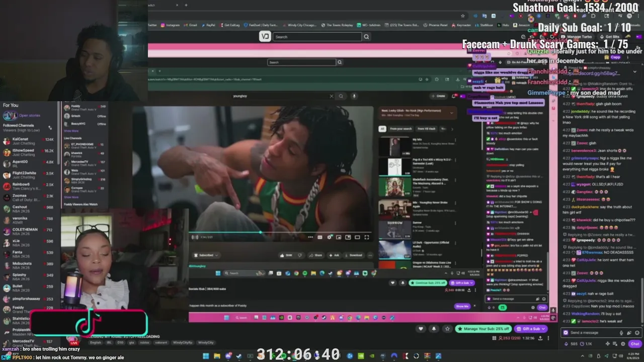This screenshot has height=362, width=644.
Task: Click 'Continue Sub: 25% off' in inner stream
Action: (x=428, y=283)
